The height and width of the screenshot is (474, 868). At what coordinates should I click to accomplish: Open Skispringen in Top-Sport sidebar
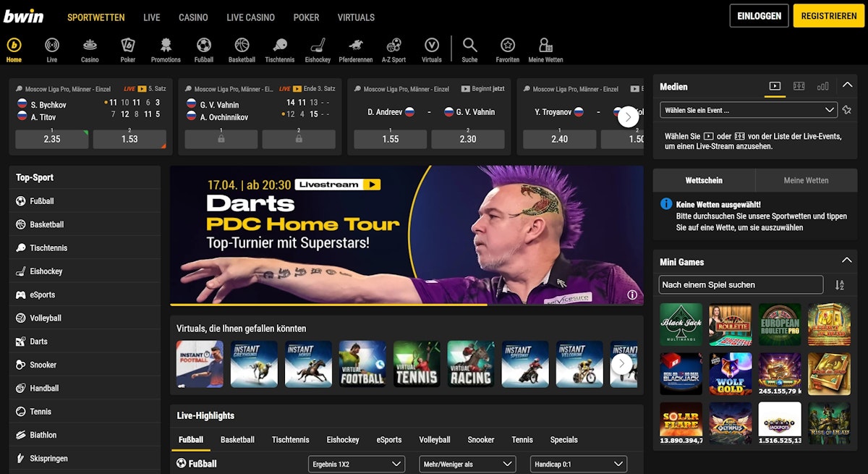(85, 458)
